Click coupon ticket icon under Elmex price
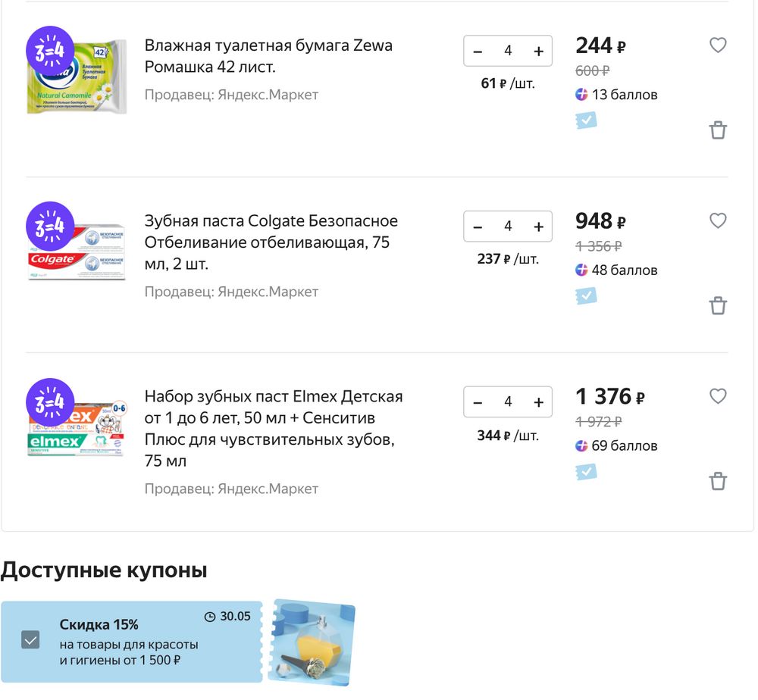Image resolution: width=758 pixels, height=700 pixels. tap(586, 472)
